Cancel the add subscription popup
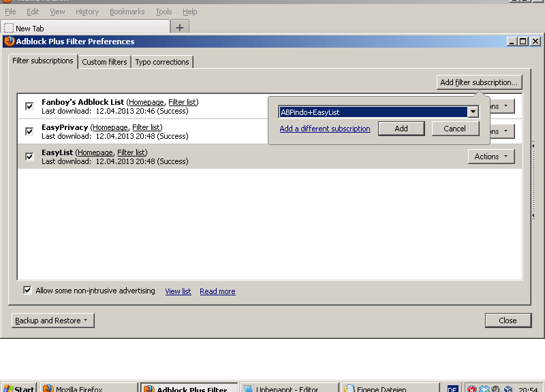The height and width of the screenshot is (392, 545). (x=454, y=129)
